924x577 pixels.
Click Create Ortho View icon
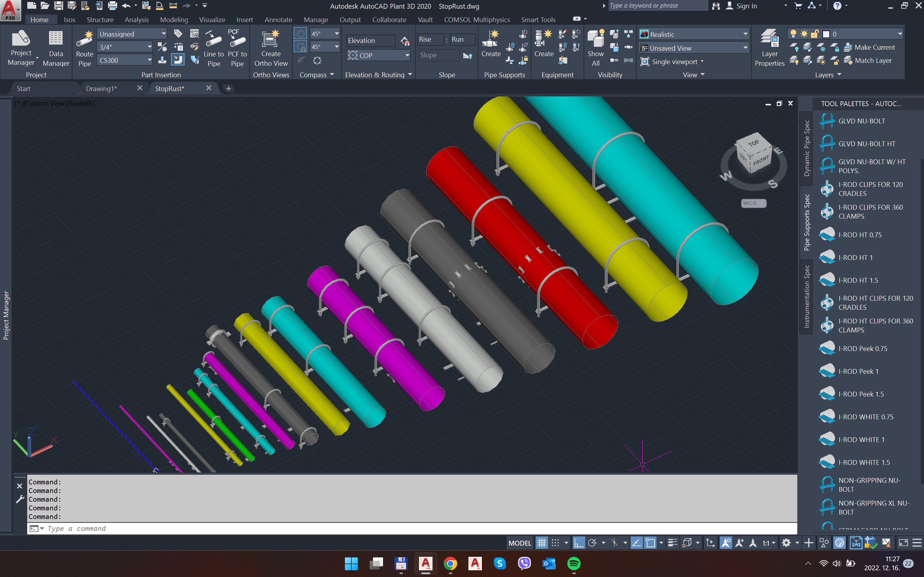point(271,40)
